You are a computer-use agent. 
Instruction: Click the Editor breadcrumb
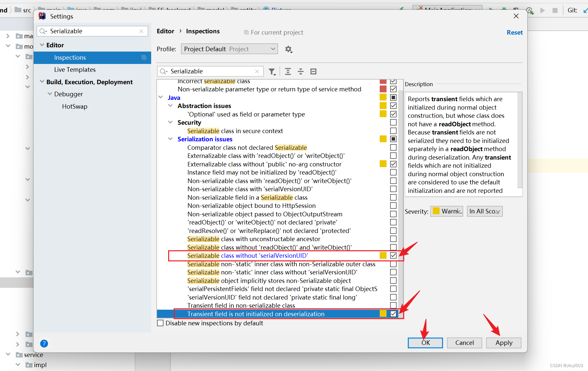[x=166, y=31]
